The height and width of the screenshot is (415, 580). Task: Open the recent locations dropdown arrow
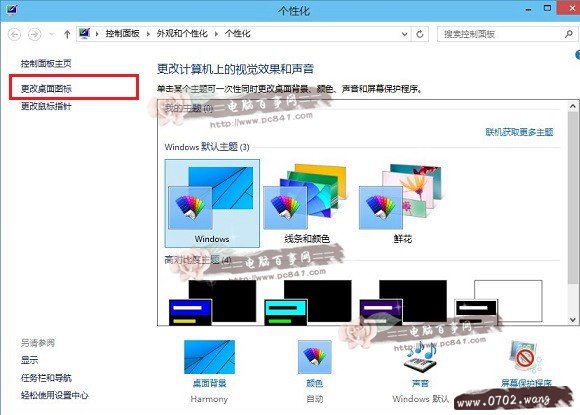coord(52,34)
